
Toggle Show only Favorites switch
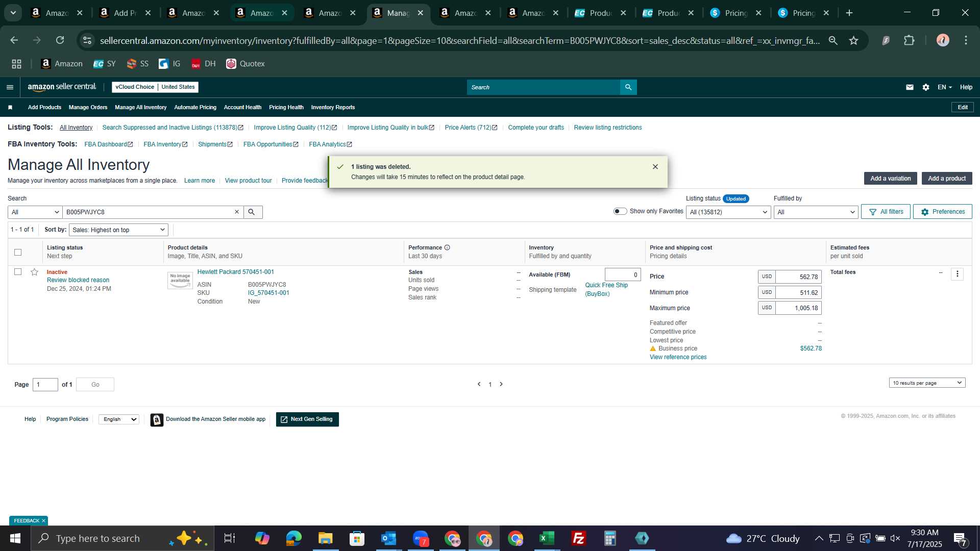point(620,211)
